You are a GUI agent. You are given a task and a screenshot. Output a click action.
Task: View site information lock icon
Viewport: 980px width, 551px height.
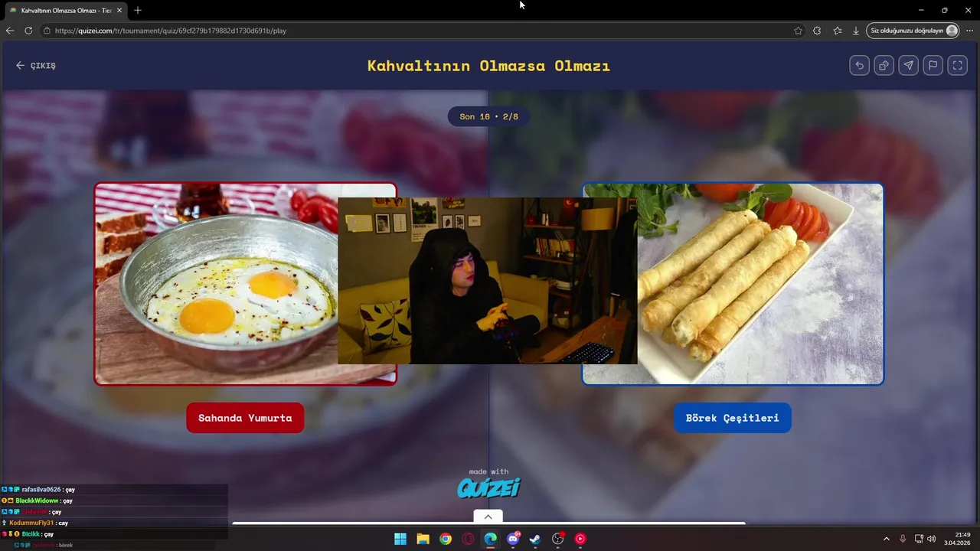47,31
